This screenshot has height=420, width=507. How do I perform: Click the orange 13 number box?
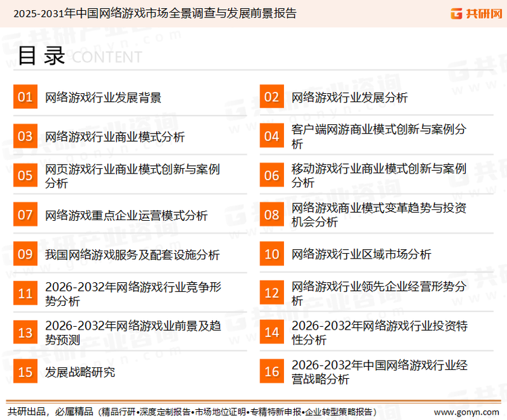click(25, 332)
